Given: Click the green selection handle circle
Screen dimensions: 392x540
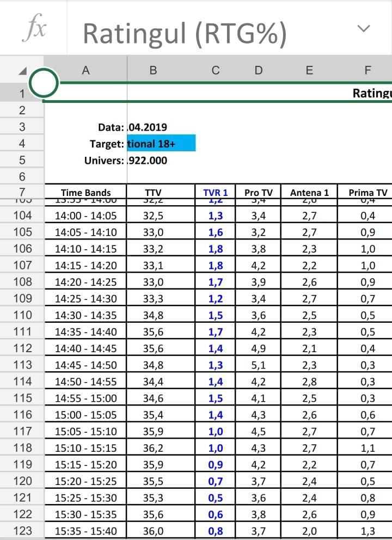Looking at the screenshot, I should (x=44, y=83).
